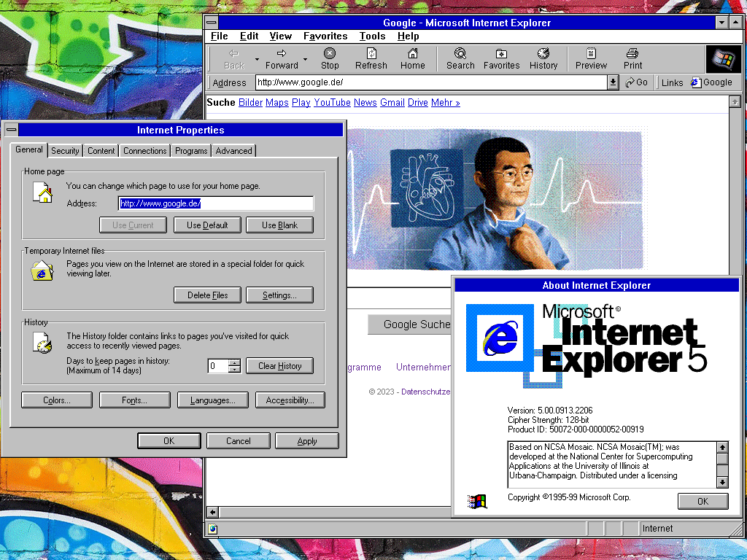Screen dimensions: 747x560
Task: Open the Help menu
Action: pos(409,36)
